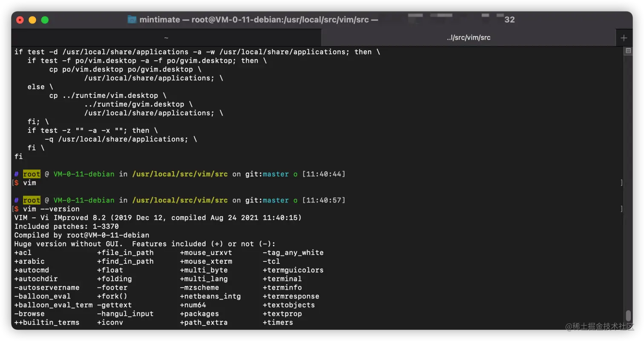Click the "+file_in_path" feature entry
644x341 pixels.
pyautogui.click(x=125, y=253)
